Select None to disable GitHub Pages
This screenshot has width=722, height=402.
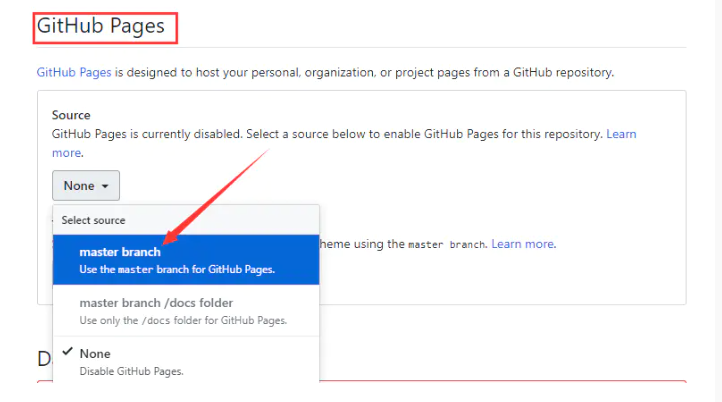(x=186, y=361)
